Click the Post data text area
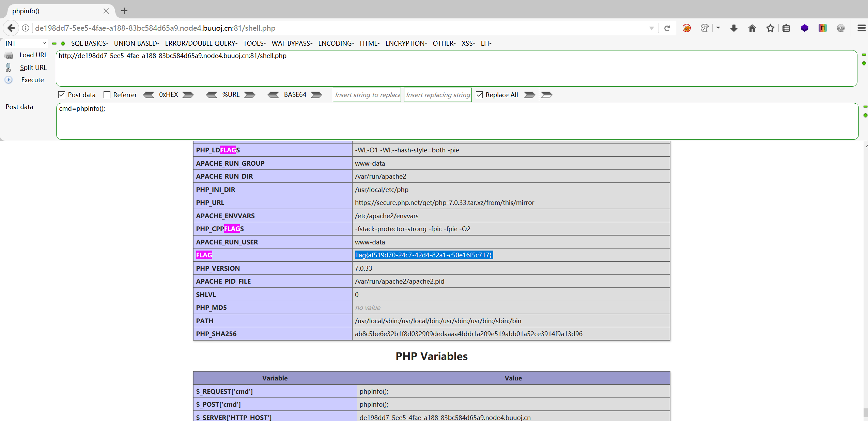The width and height of the screenshot is (868, 421). pos(457,121)
